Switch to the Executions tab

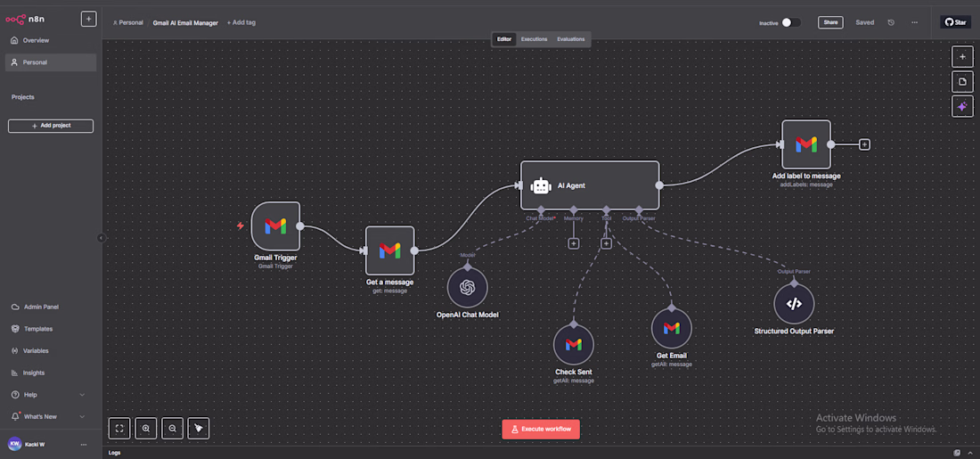coord(535,39)
